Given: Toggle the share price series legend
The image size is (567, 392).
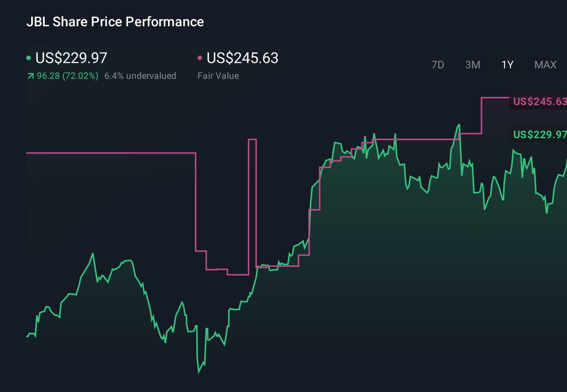Looking at the screenshot, I should pyautogui.click(x=71, y=58).
